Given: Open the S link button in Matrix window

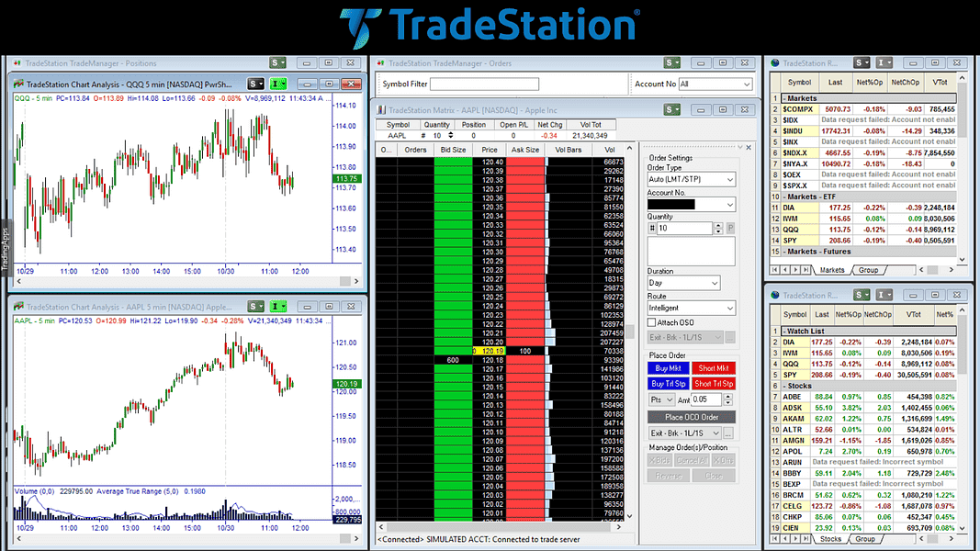Looking at the screenshot, I should tap(672, 109).
